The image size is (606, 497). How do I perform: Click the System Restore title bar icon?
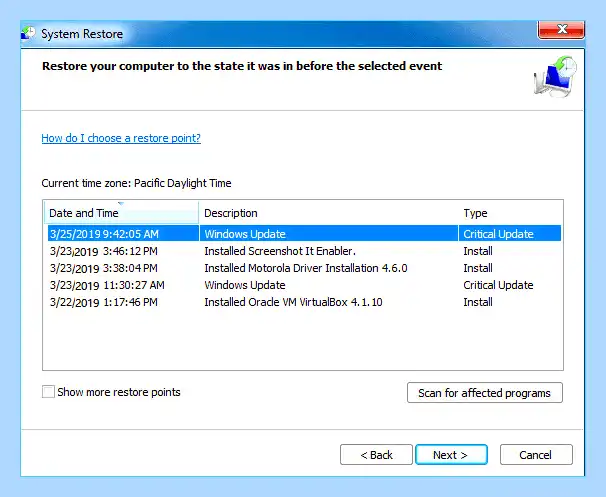pos(28,33)
